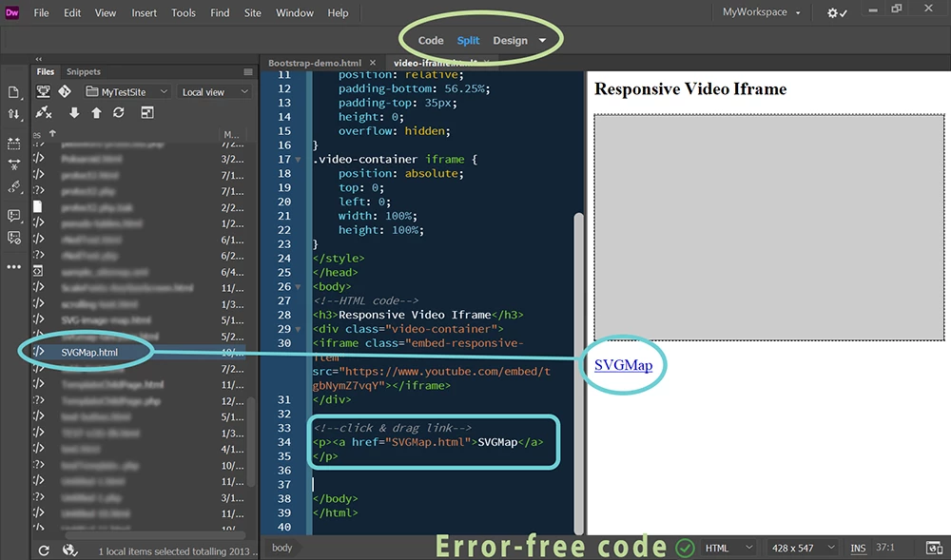The width and height of the screenshot is (951, 560).
Task: Open the Local view dropdown
Action: pyautogui.click(x=215, y=91)
